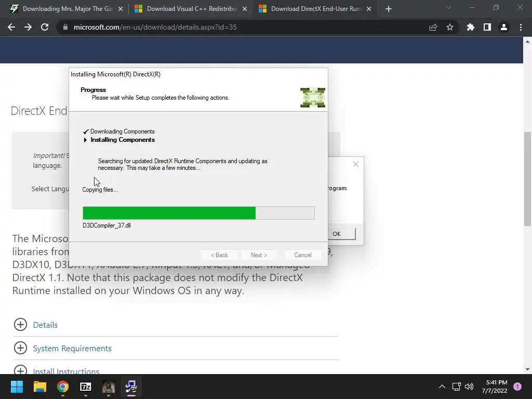Reload the Microsoft download page

45,27
